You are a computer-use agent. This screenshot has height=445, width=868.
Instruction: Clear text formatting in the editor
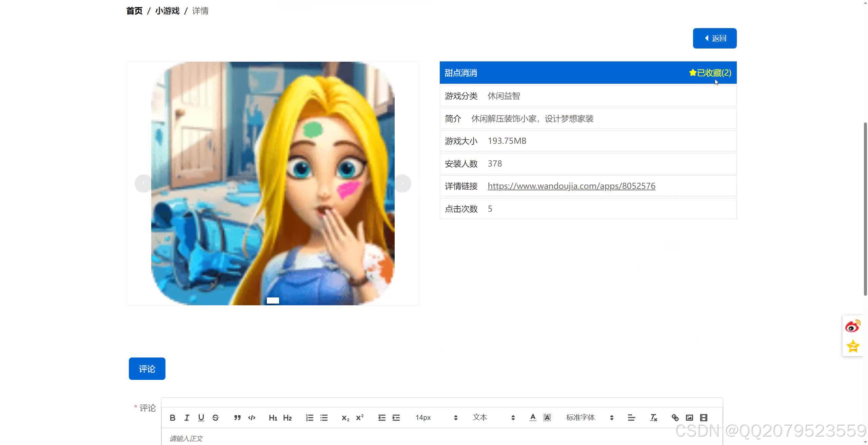(653, 418)
